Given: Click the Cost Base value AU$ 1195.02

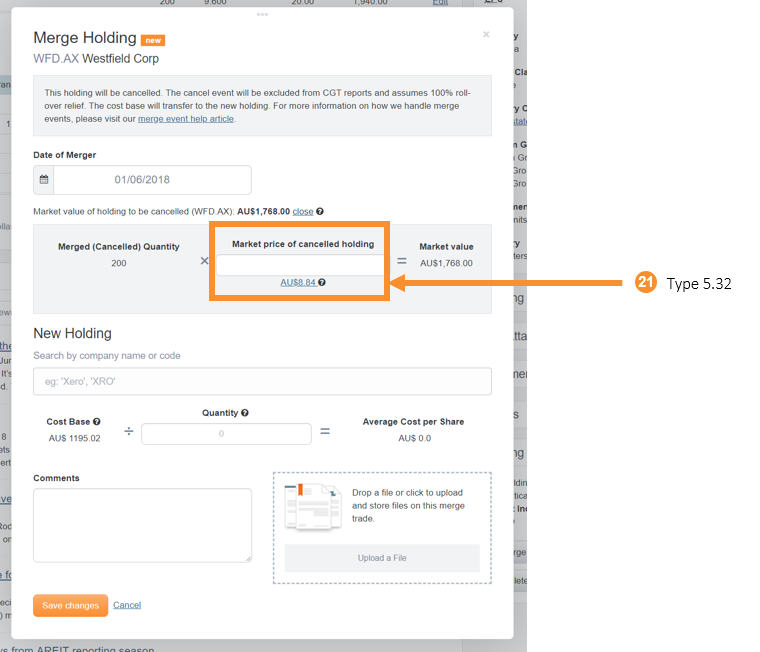Looking at the screenshot, I should click(x=75, y=438).
